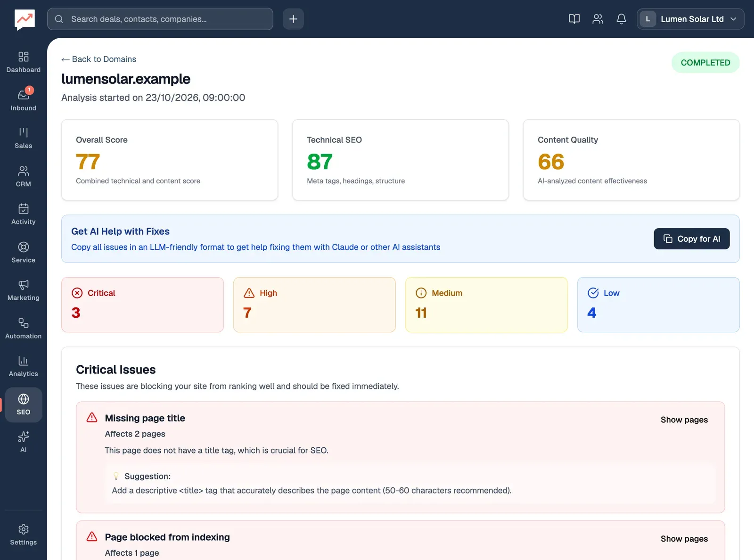Open the CRM section
Screen dimensions: 754x560
pyautogui.click(x=23, y=177)
